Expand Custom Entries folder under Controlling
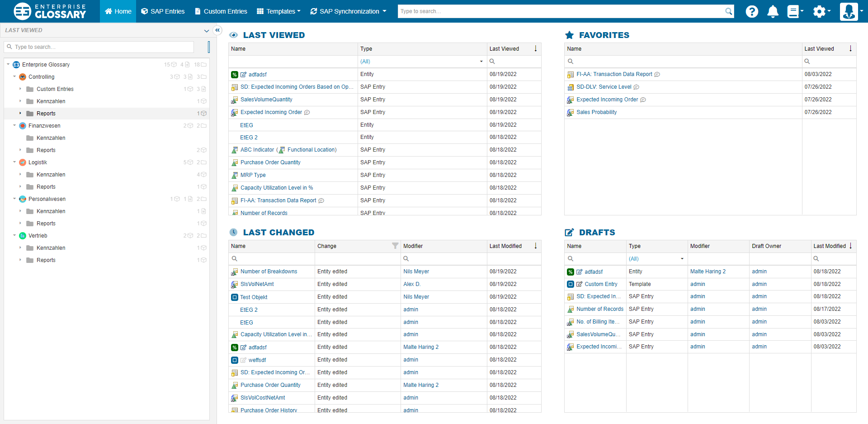 point(20,89)
